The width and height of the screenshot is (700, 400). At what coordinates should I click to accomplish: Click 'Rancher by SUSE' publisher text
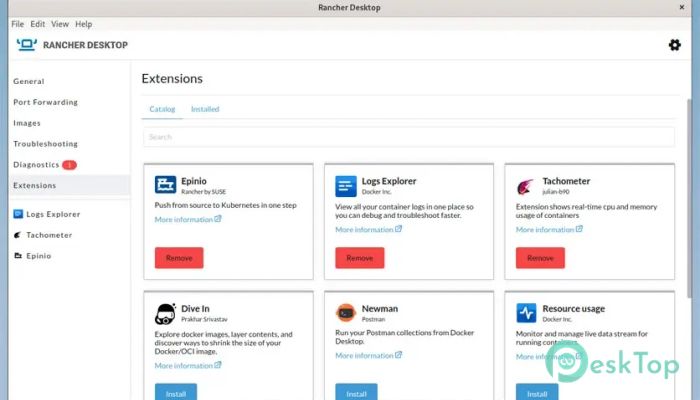pos(204,192)
